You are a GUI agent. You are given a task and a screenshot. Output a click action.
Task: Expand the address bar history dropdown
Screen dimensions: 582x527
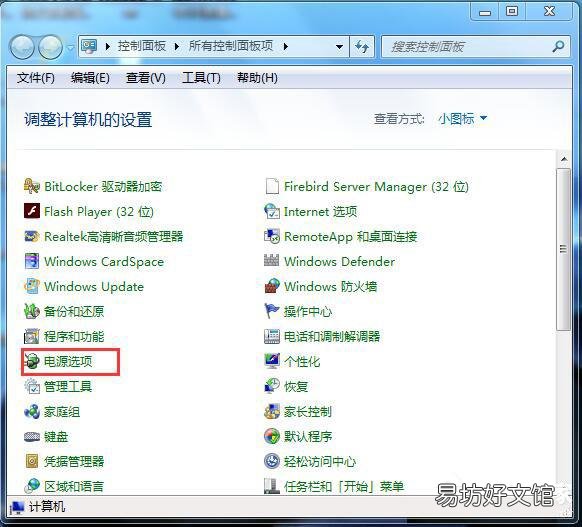coord(339,47)
